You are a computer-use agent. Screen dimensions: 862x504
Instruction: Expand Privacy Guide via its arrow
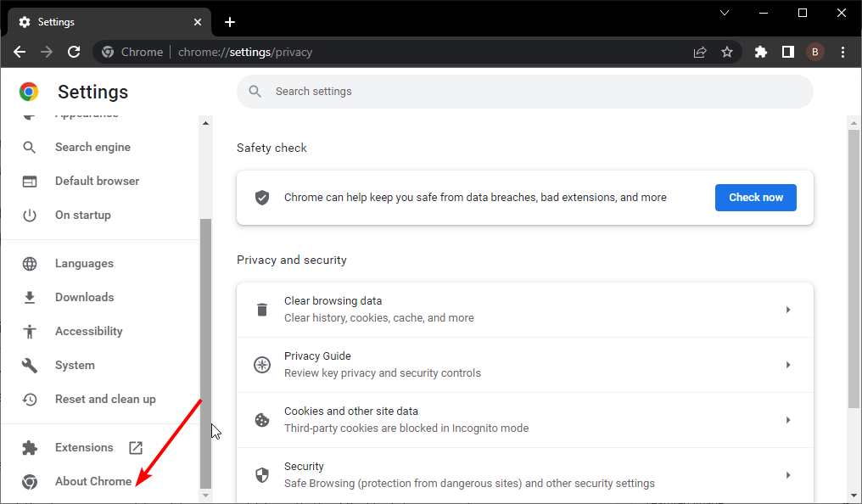(x=788, y=365)
